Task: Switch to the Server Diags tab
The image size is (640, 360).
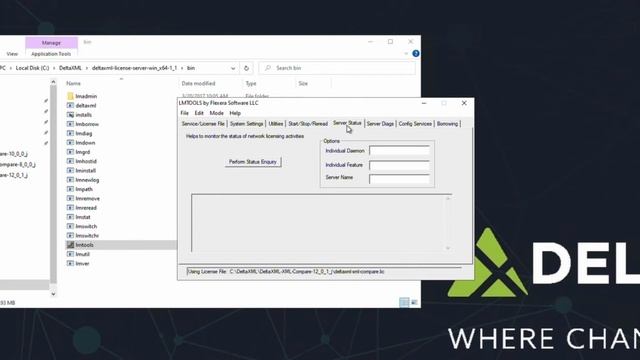Action: (x=380, y=124)
